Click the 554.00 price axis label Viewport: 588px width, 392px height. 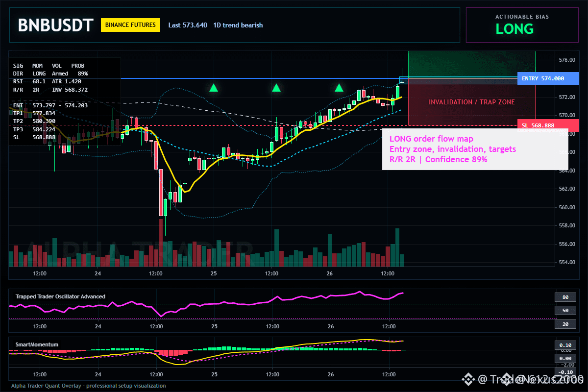[x=567, y=262]
